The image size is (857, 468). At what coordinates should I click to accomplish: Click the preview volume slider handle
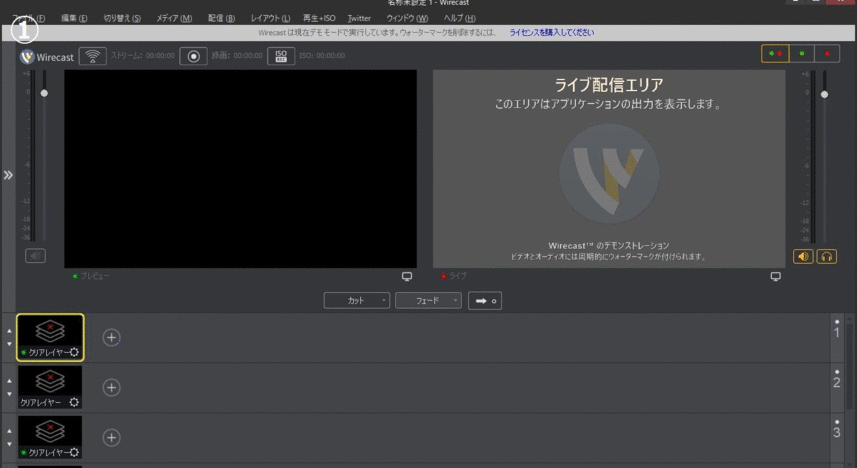click(x=44, y=93)
